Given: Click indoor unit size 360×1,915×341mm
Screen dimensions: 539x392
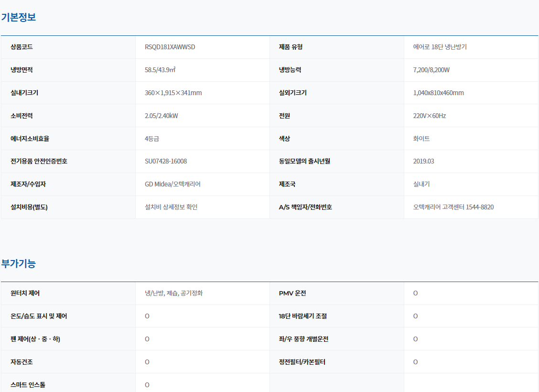Looking at the screenshot, I should pos(173,93).
